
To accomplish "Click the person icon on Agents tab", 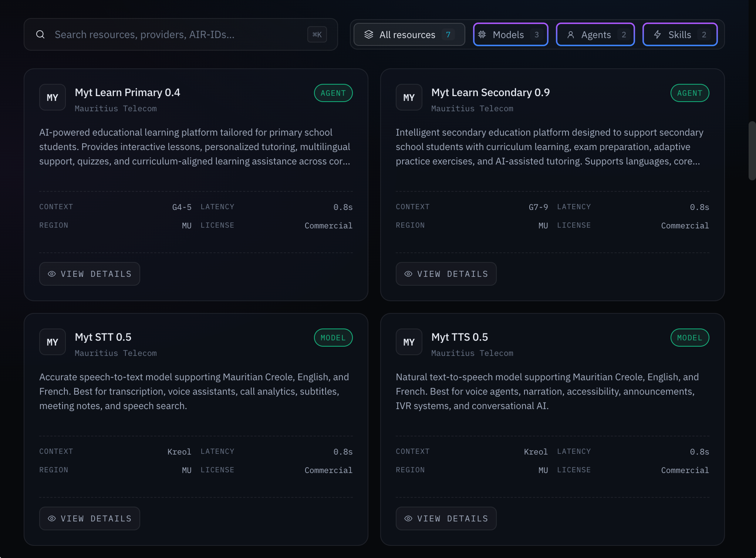I will [570, 35].
